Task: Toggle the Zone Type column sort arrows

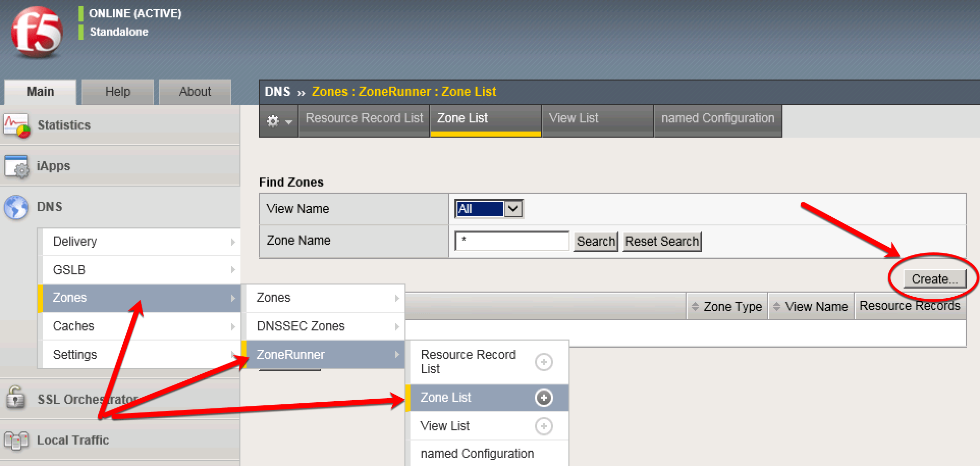Action: [x=695, y=306]
